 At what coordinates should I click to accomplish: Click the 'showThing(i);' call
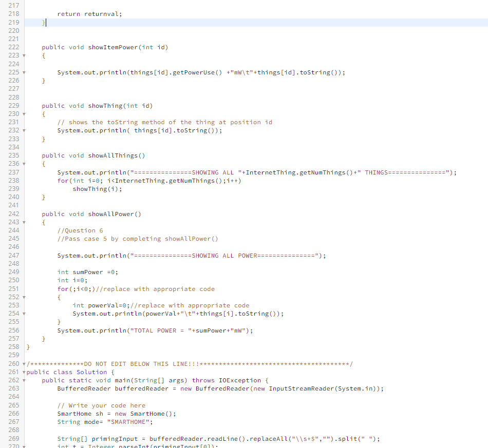click(98, 189)
